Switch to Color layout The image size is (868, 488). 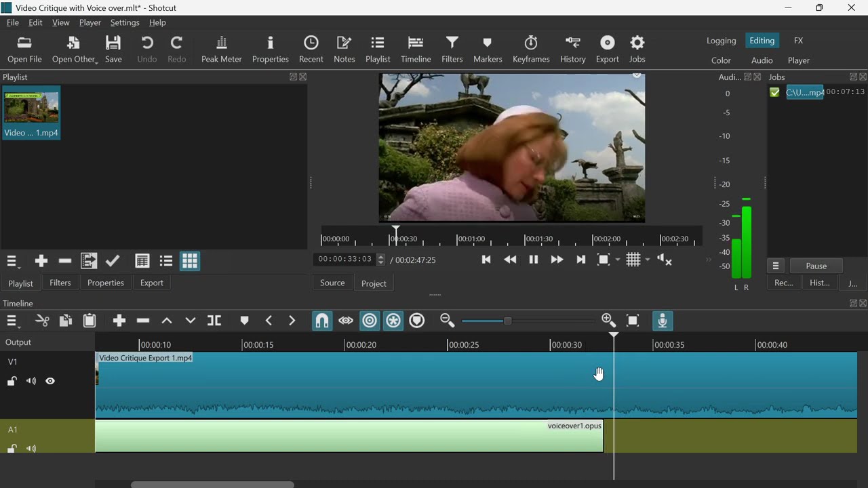point(721,60)
